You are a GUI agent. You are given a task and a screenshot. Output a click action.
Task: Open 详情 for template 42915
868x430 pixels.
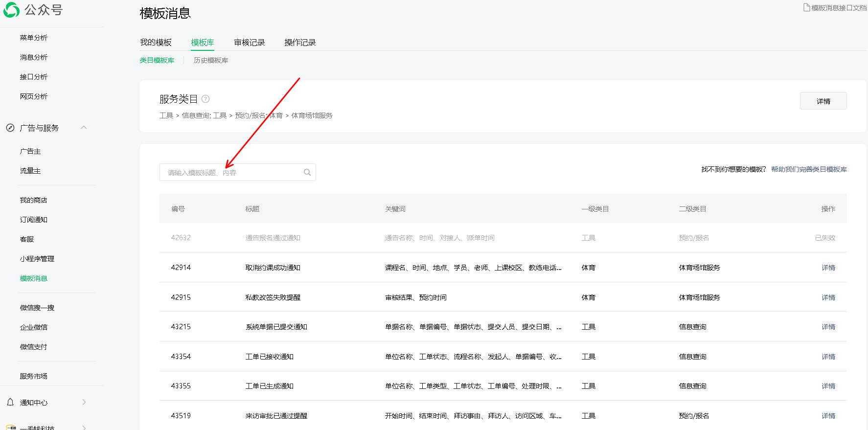[x=828, y=297]
